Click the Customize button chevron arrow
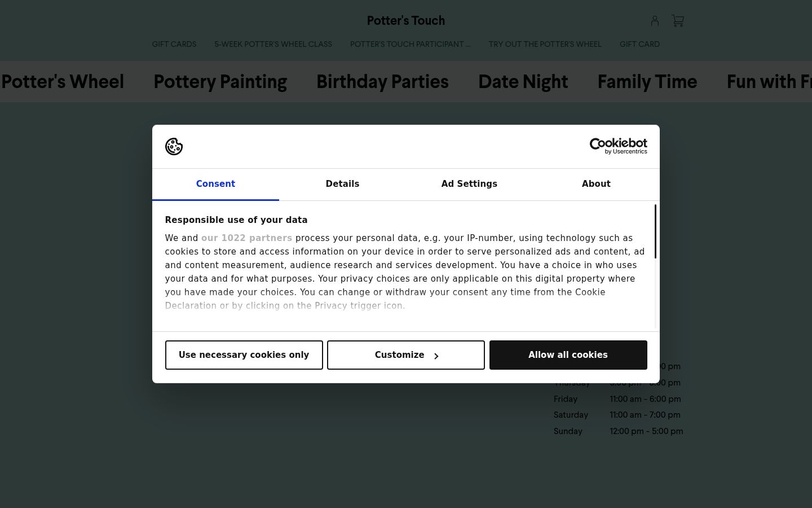The height and width of the screenshot is (508, 812). 436,356
